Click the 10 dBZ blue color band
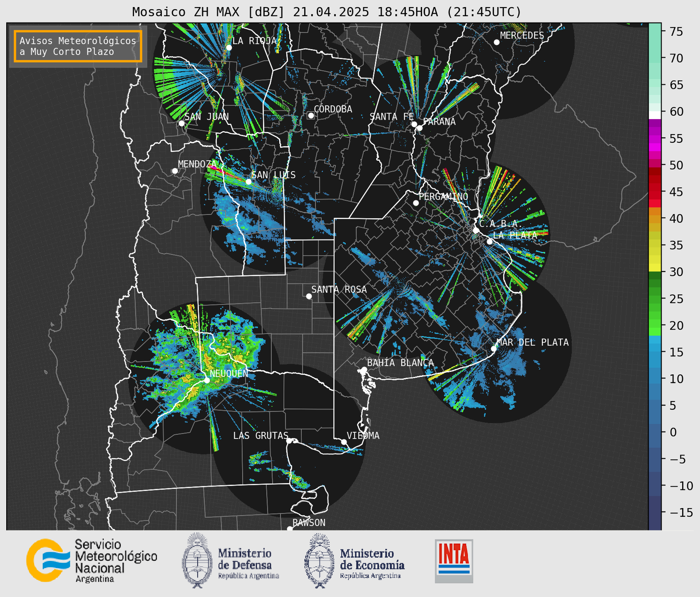The height and width of the screenshot is (597, 700). pyautogui.click(x=655, y=379)
